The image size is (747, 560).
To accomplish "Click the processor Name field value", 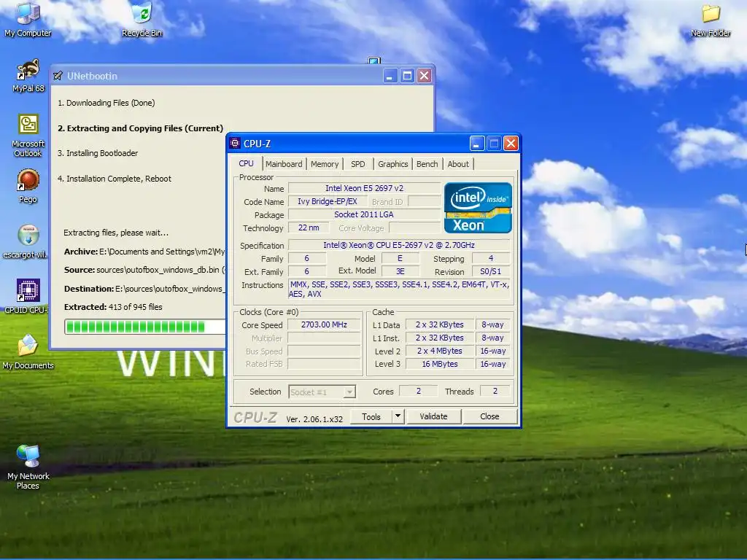I will tap(364, 188).
